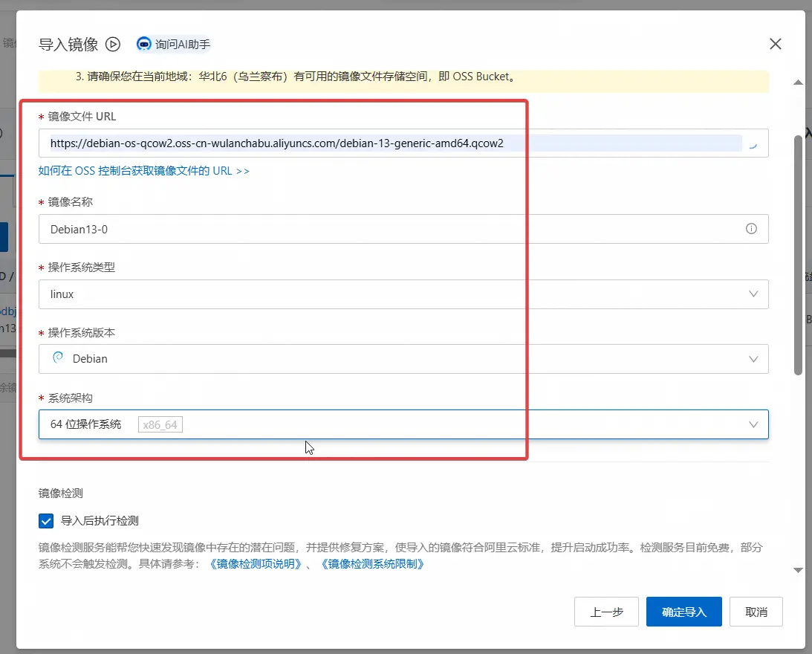The image size is (812, 654).
Task: Click the info icon in 镜像名称 field
Action: coord(751,229)
